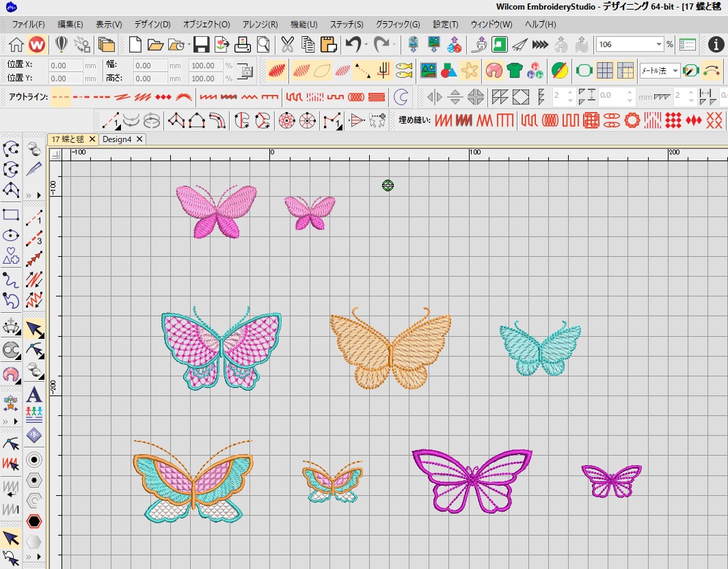Screen dimensions: 728x569
Task: Create a new blank design document
Action: [135, 44]
